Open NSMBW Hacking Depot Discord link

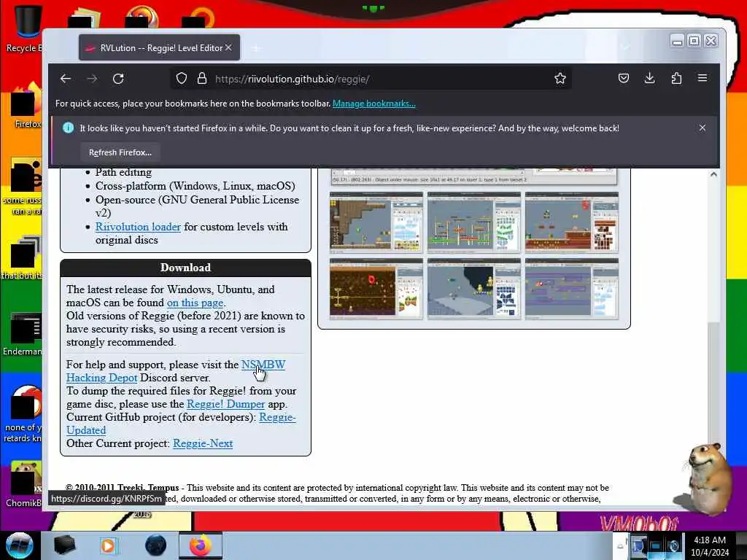click(263, 365)
